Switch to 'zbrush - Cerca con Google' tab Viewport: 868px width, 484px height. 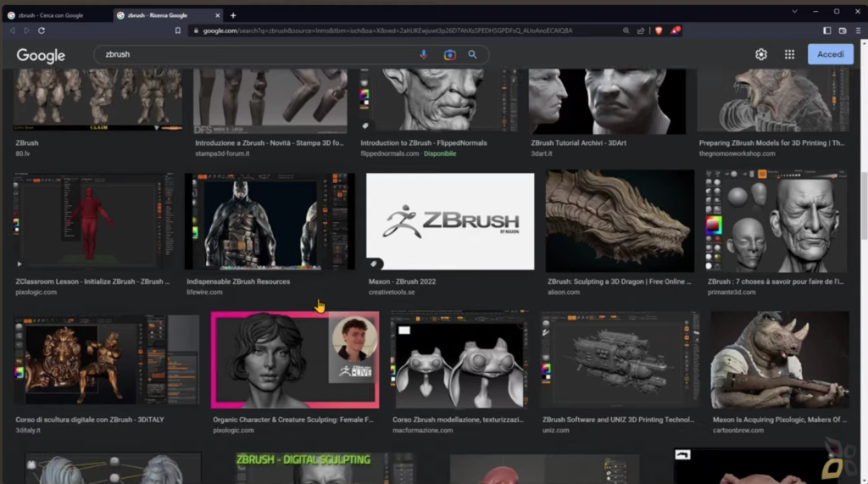click(x=55, y=15)
